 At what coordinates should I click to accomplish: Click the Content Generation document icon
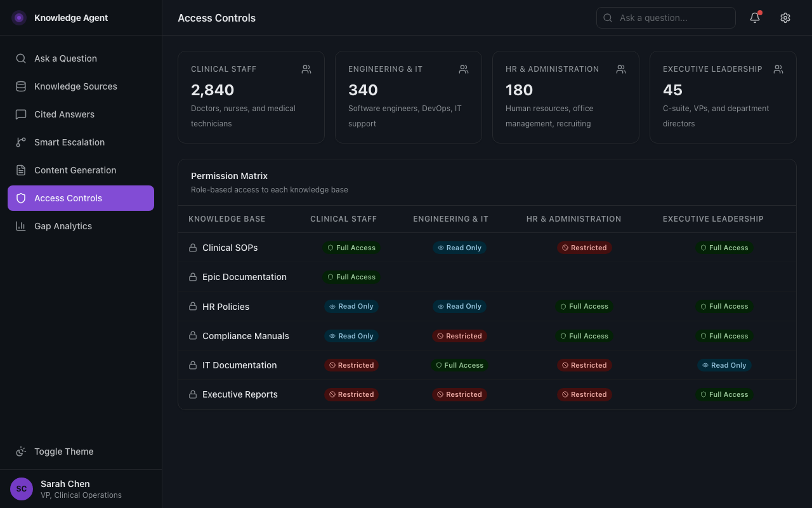(21, 170)
